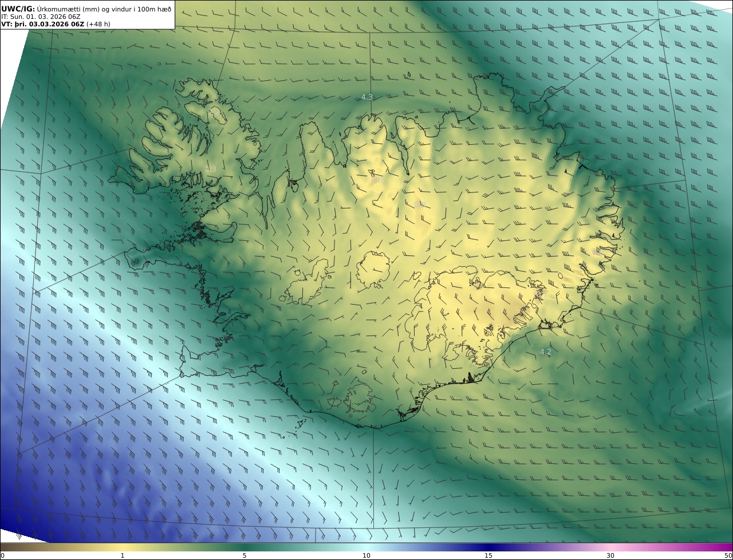Click the '30' tick on the color scale
733x560 pixels.
610,555
